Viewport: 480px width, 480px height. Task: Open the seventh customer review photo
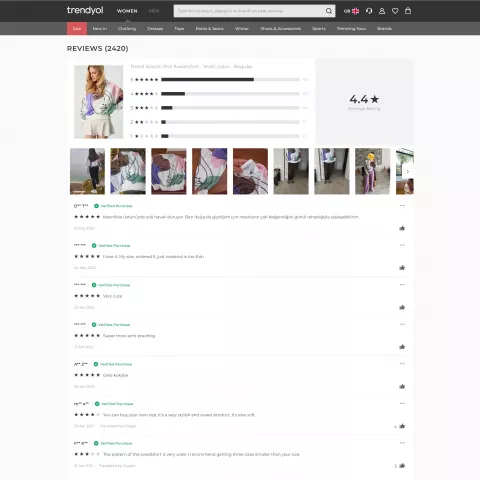(x=332, y=171)
